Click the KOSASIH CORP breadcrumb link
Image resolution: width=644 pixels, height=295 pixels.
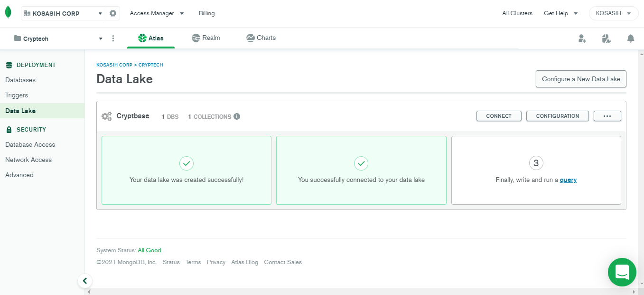(x=114, y=65)
